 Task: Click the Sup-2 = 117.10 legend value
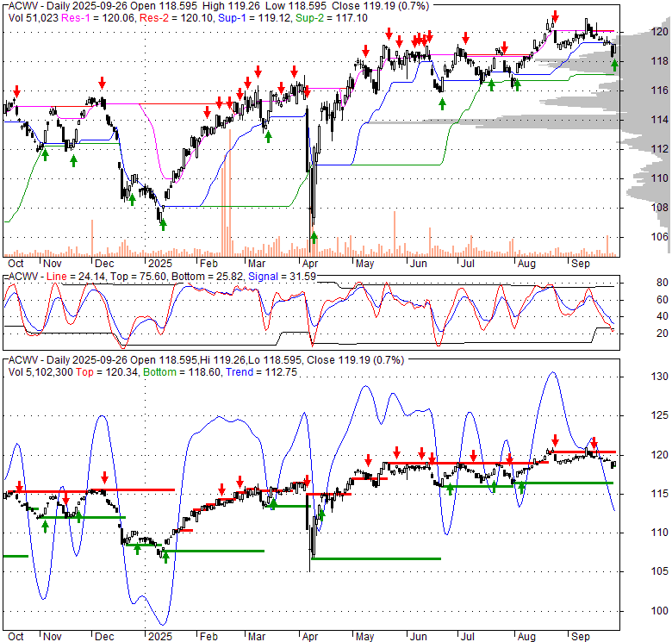[333, 18]
